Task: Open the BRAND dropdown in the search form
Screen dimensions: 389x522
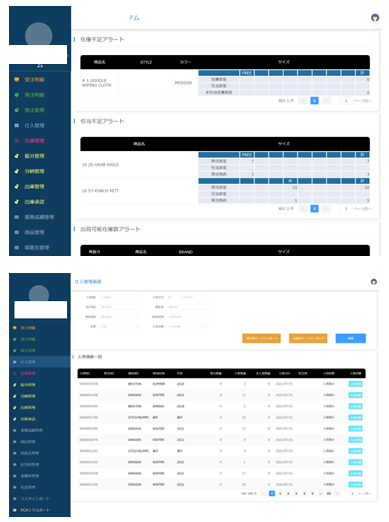Action: 119,317
